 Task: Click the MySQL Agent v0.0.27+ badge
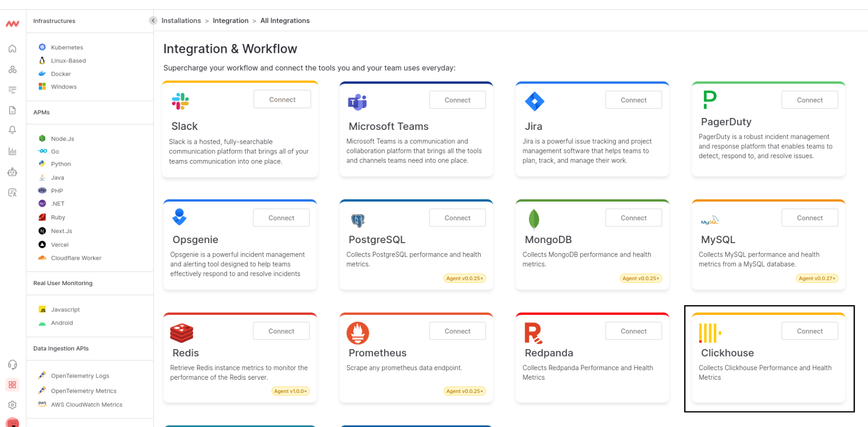817,278
